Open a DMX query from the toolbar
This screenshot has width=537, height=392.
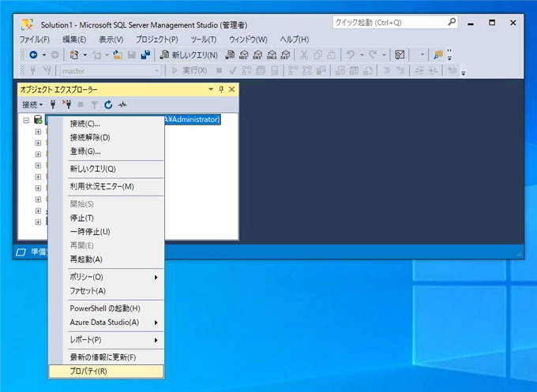257,54
